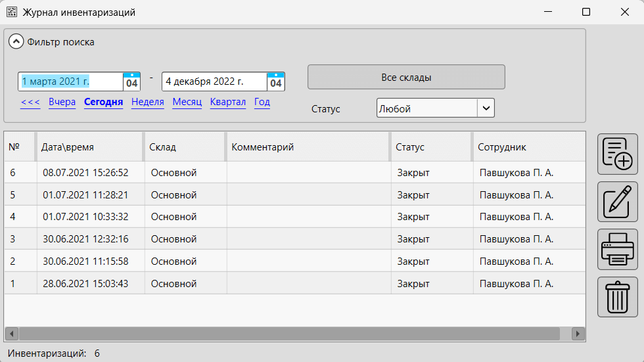The height and width of the screenshot is (362, 644).
Task: Open the end date calendar picker
Action: click(x=276, y=81)
